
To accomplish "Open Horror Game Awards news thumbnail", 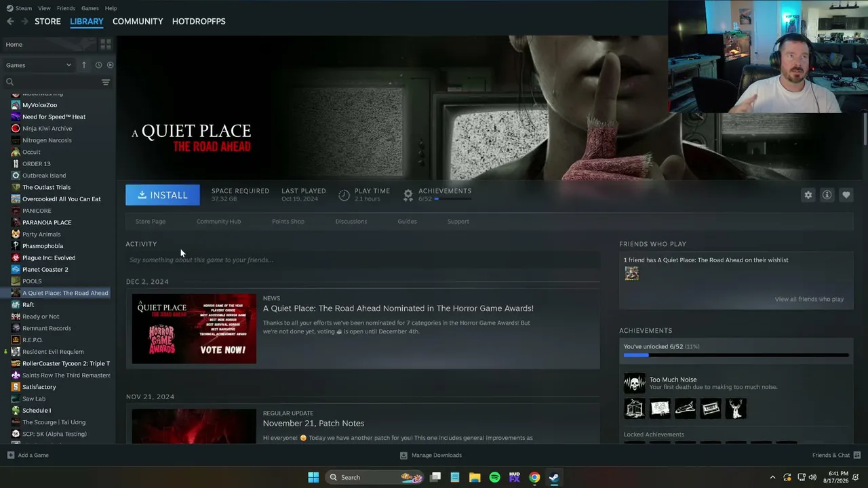I will tap(194, 329).
